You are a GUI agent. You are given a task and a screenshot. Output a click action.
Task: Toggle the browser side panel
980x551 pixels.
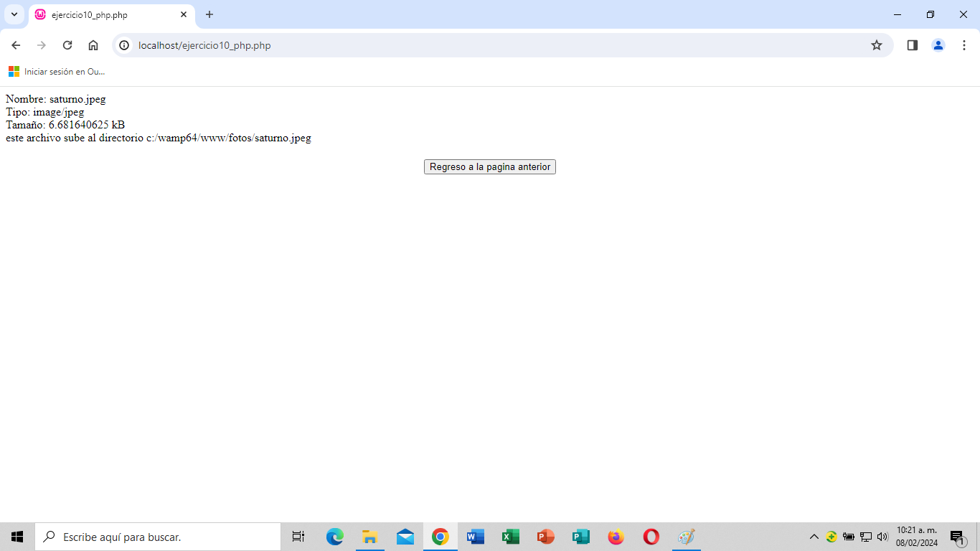(912, 45)
